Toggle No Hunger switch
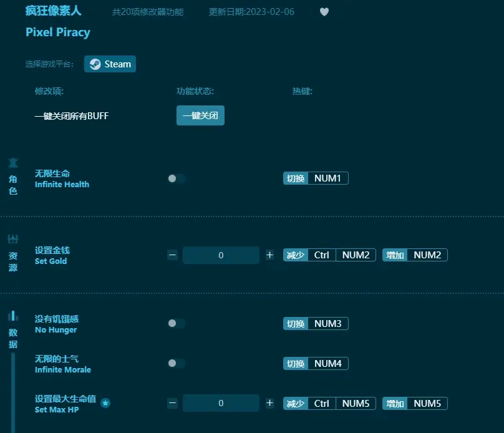504x433 pixels. point(177,323)
